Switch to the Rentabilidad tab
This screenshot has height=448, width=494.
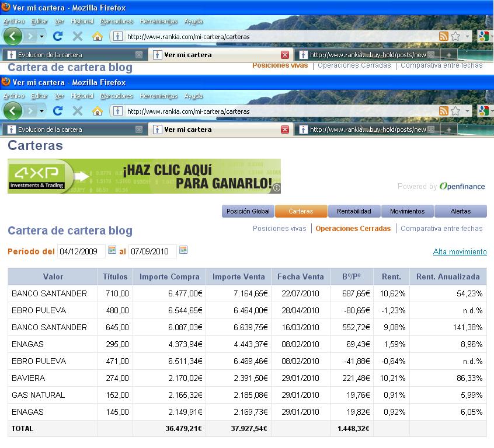coord(354,211)
